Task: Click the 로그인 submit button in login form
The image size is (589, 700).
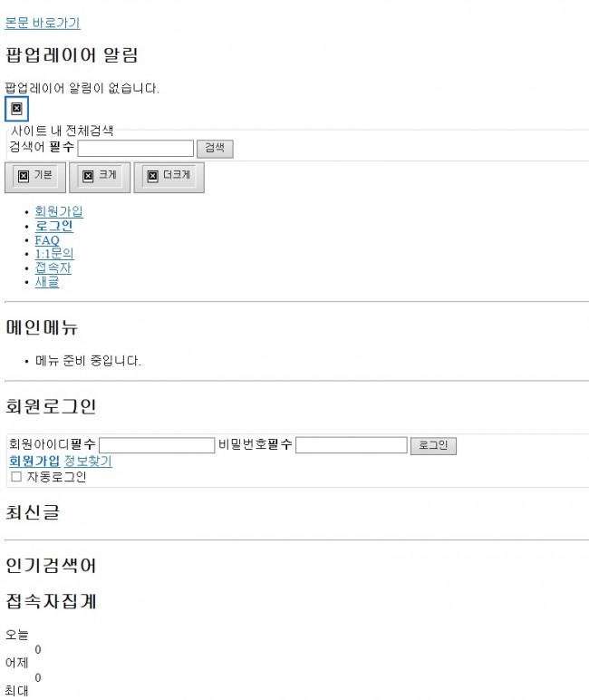Action: 433,445
